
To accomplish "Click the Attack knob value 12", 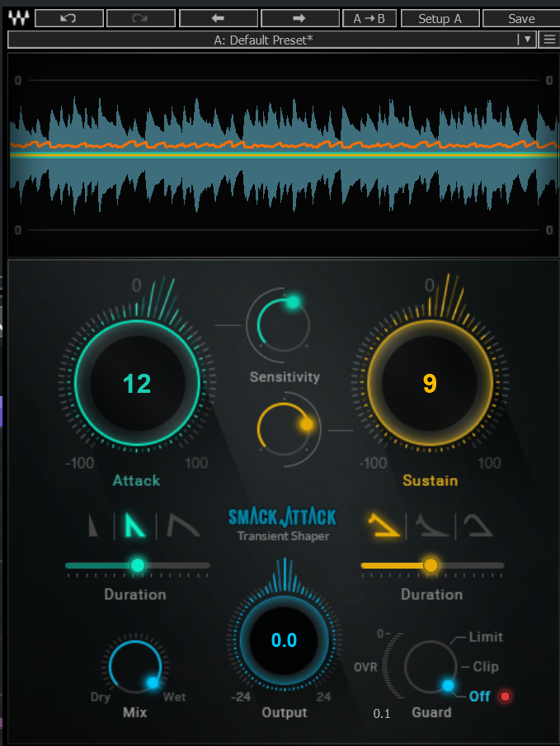I will coord(137,384).
